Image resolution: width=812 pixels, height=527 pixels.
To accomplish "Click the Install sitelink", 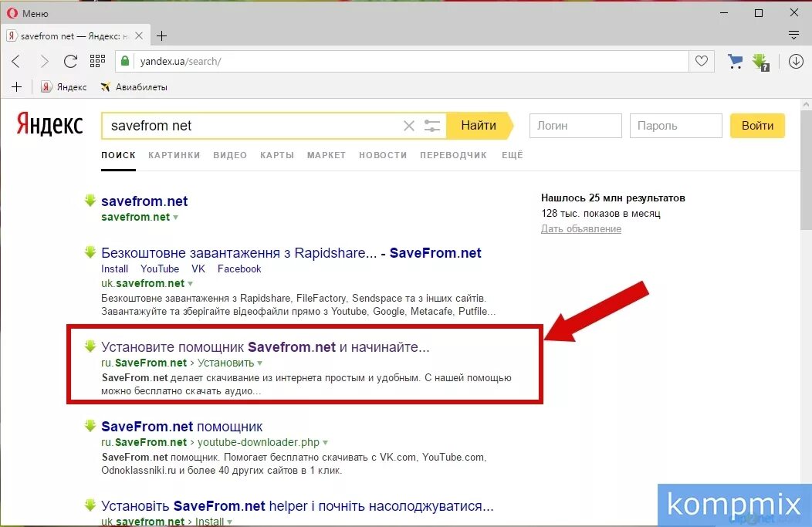I will tap(114, 269).
